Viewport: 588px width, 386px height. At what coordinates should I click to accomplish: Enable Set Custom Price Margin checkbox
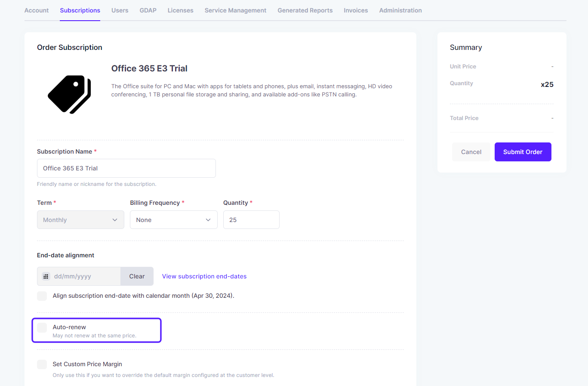[42, 364]
